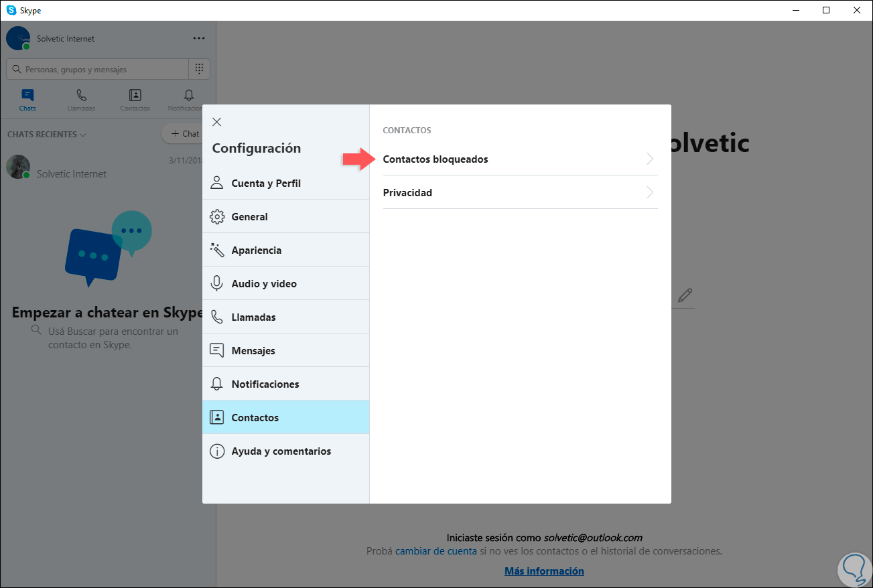Open Notificaciones settings section

pyautogui.click(x=286, y=384)
